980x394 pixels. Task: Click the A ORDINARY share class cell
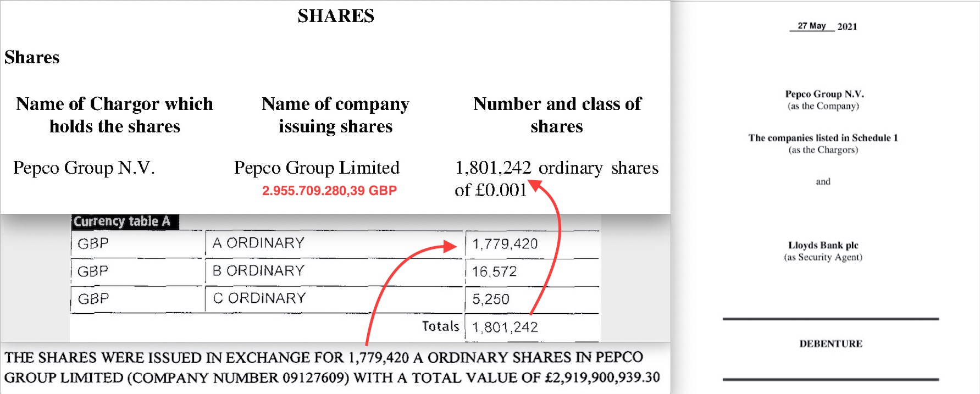pos(258,243)
